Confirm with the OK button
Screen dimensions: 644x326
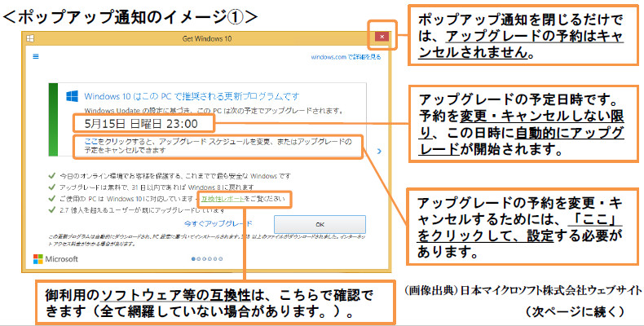(x=320, y=225)
